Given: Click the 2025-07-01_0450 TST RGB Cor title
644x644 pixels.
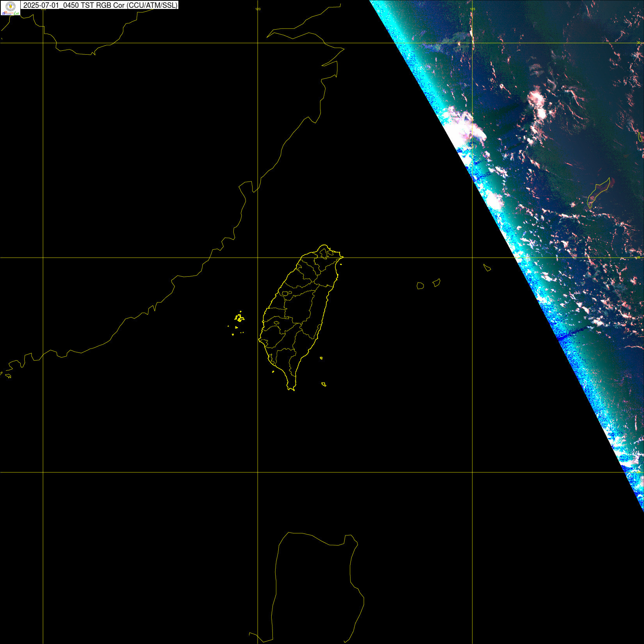Looking at the screenshot, I should [100, 5].
